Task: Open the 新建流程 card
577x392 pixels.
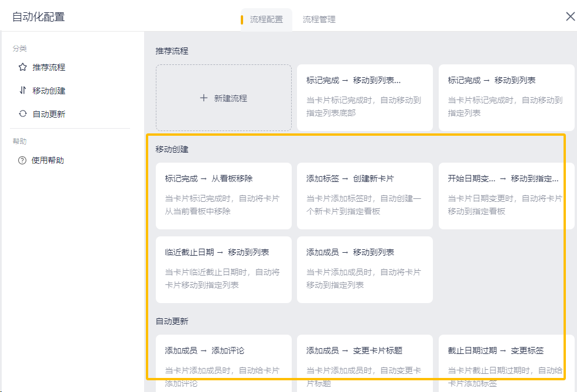Action: [224, 98]
